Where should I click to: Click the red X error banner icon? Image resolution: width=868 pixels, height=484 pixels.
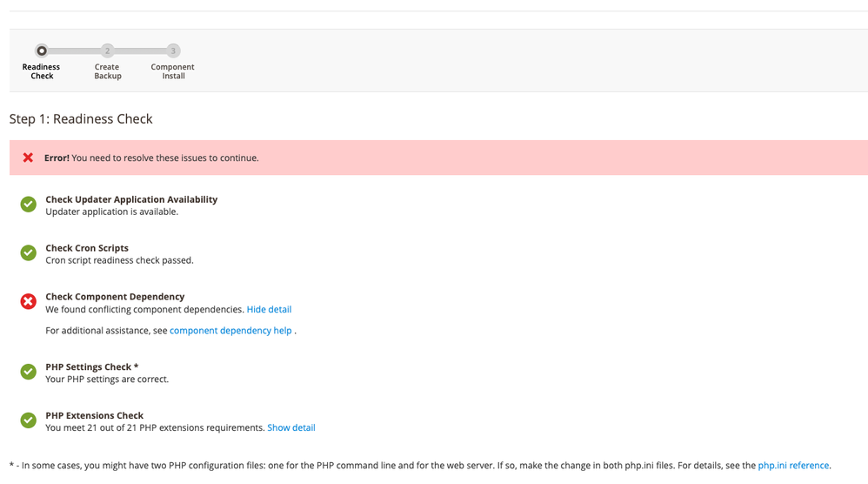pyautogui.click(x=28, y=158)
